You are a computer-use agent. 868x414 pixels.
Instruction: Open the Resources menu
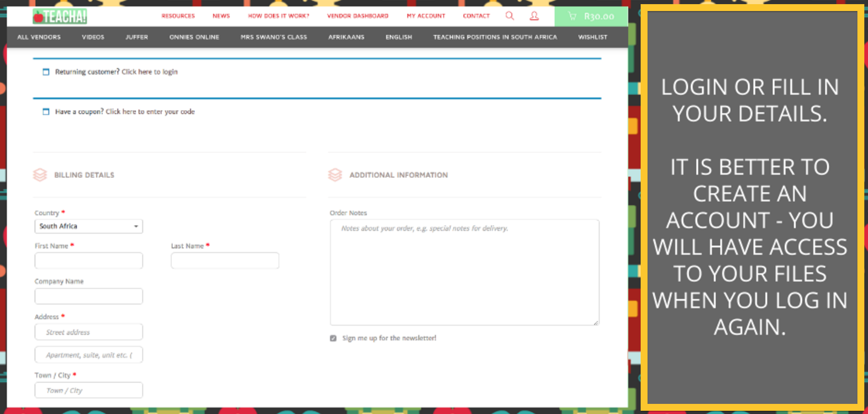tap(178, 16)
